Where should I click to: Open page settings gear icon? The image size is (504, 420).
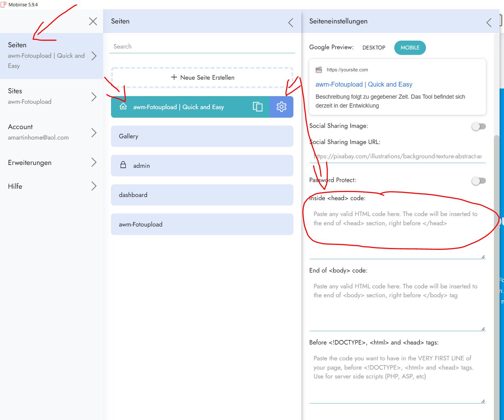click(x=281, y=107)
